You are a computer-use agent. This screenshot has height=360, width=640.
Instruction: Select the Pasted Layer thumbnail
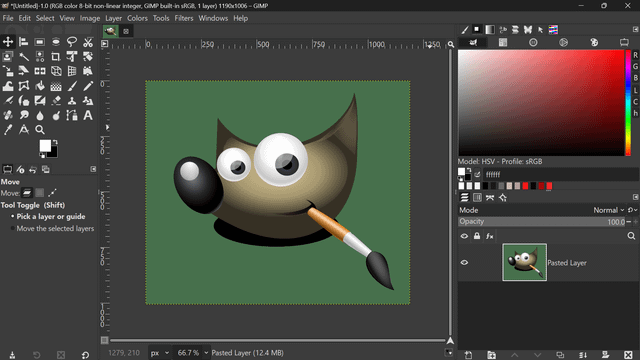(x=524, y=262)
